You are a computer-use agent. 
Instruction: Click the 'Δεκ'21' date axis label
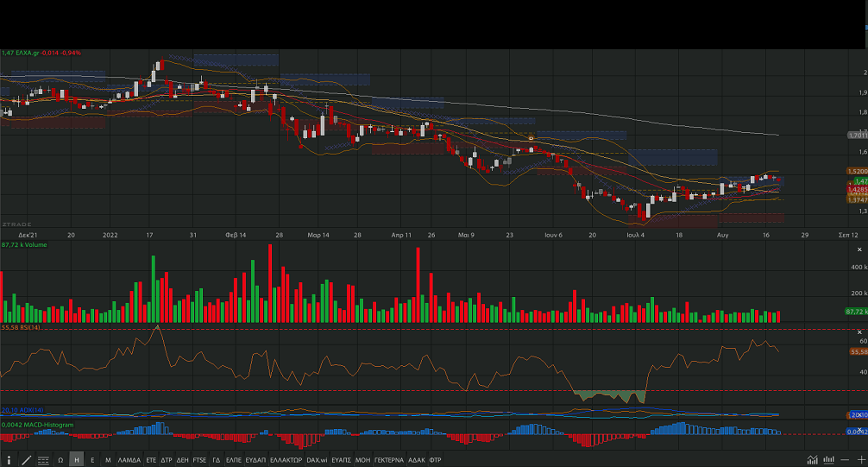28,235
